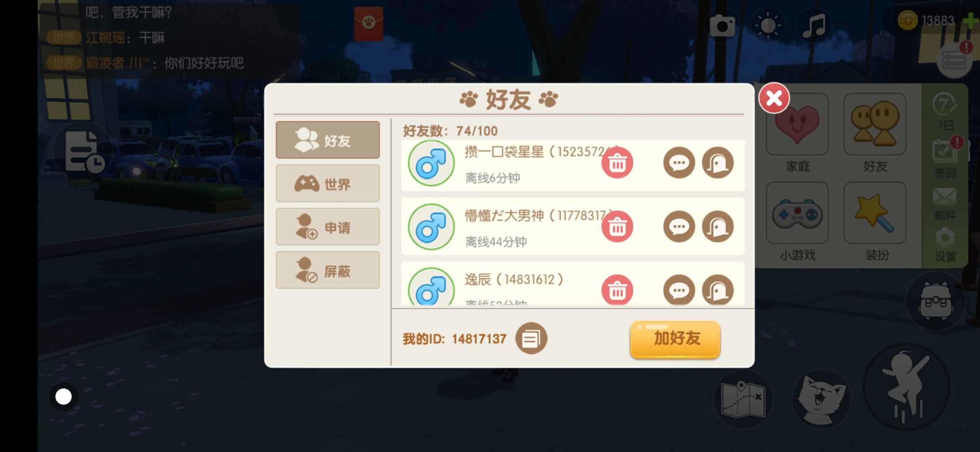The image size is (980, 452).
Task: Open the red envelope gift icon
Action: 369,23
